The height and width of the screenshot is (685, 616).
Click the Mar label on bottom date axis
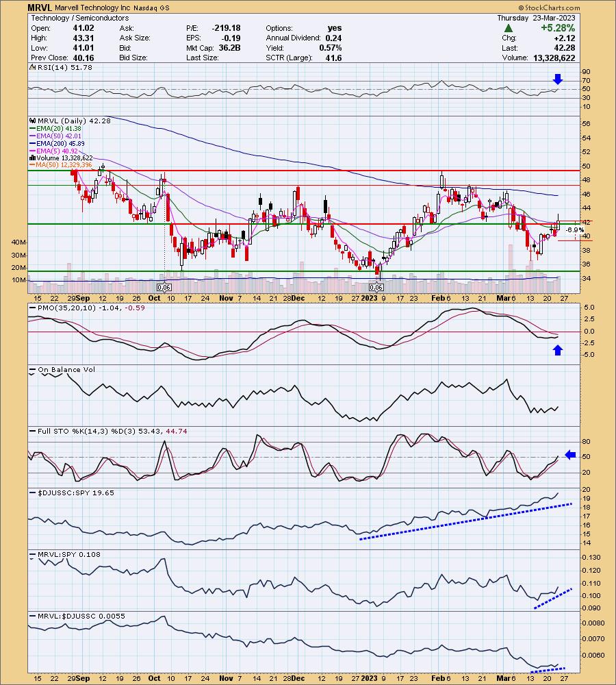pos(503,678)
